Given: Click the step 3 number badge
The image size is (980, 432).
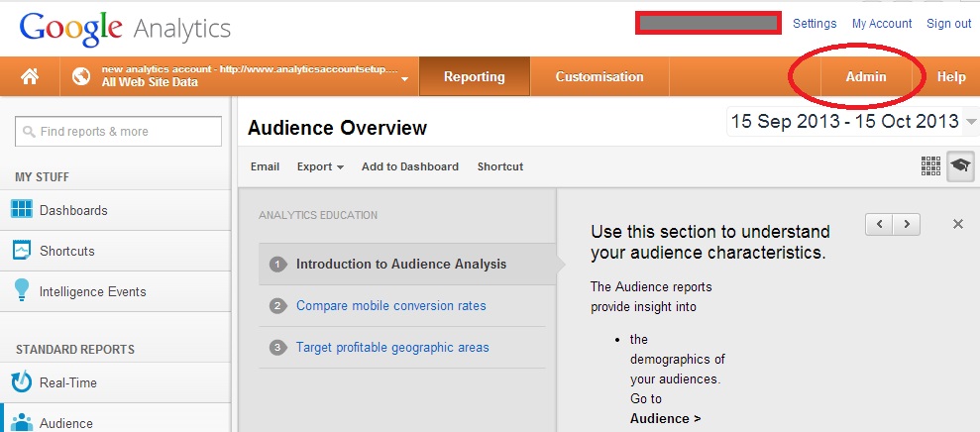Looking at the screenshot, I should point(277,347).
